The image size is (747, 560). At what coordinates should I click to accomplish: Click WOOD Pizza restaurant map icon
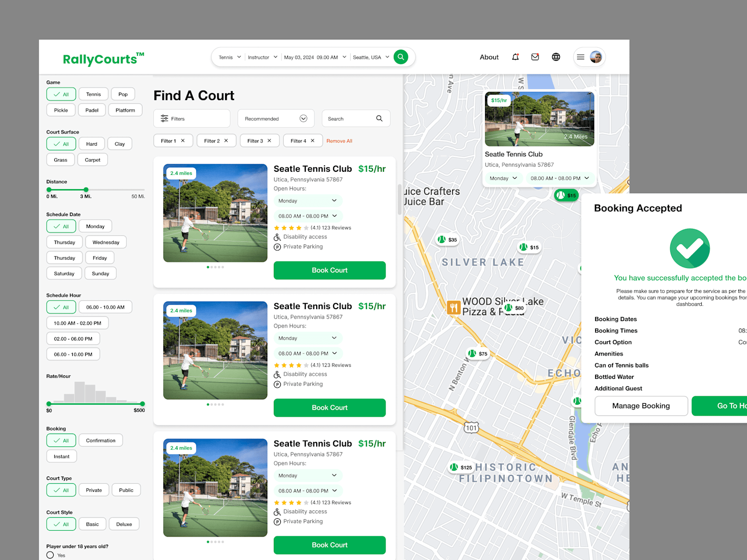coord(453,308)
